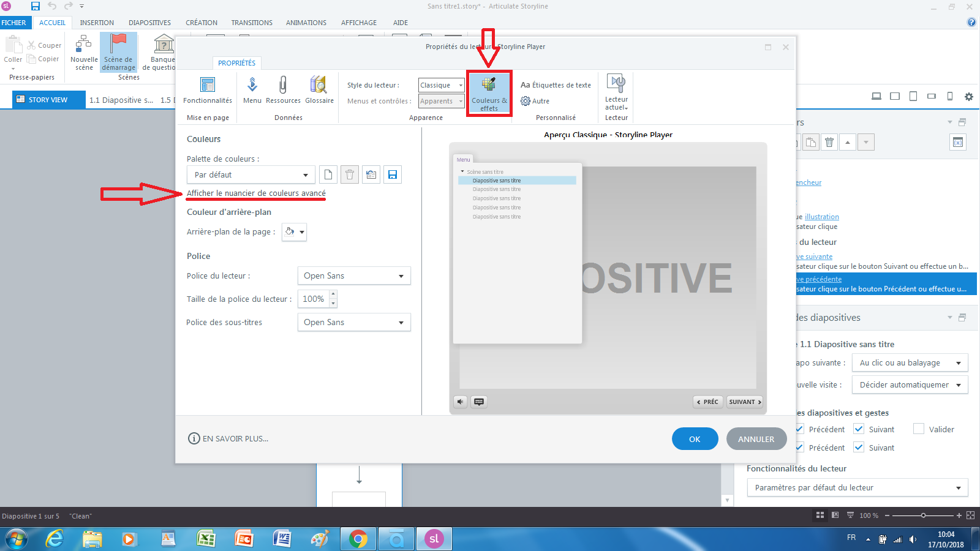Image resolution: width=980 pixels, height=551 pixels.
Task: Save the project from quick access toolbar
Action: tap(36, 6)
